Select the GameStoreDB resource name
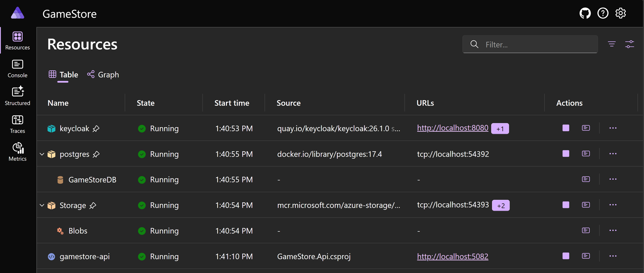The height and width of the screenshot is (273, 644). click(x=92, y=179)
